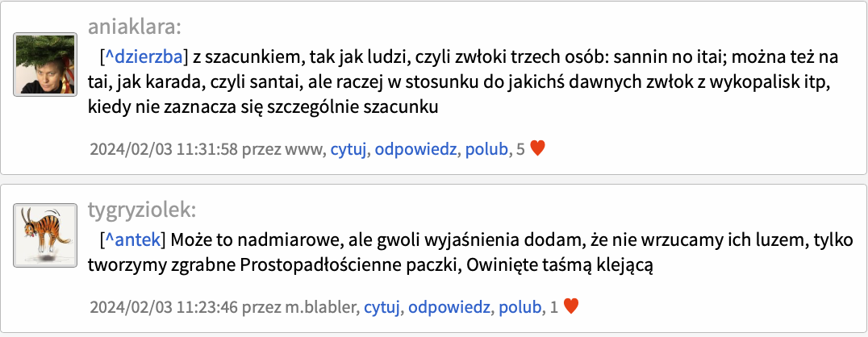Click the red heart on tygryziolek's post
The height and width of the screenshot is (337, 868).
[570, 306]
